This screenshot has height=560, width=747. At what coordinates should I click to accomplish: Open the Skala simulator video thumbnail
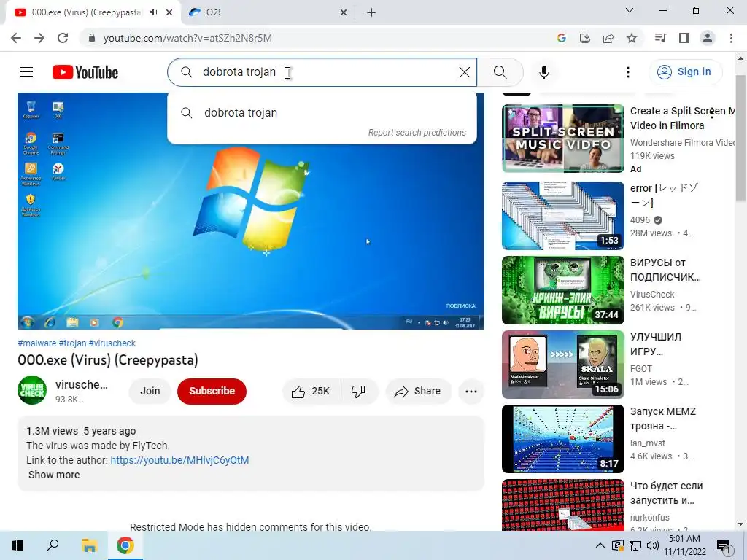tap(562, 365)
